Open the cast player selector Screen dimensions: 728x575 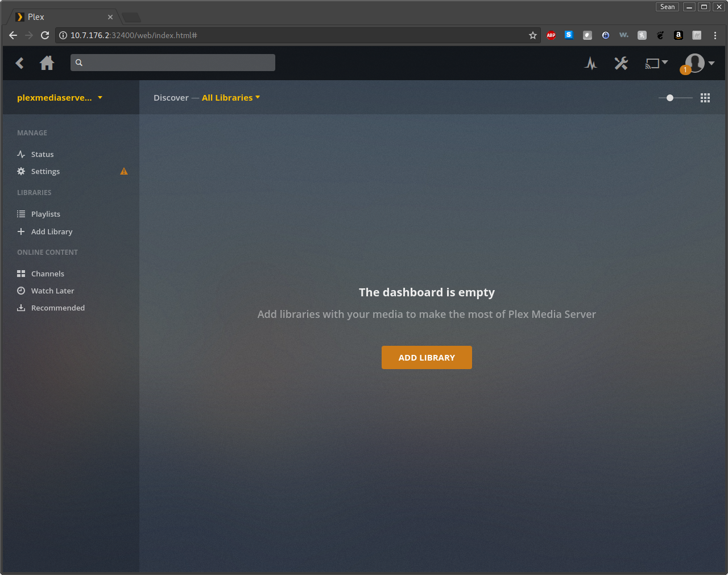(x=656, y=63)
